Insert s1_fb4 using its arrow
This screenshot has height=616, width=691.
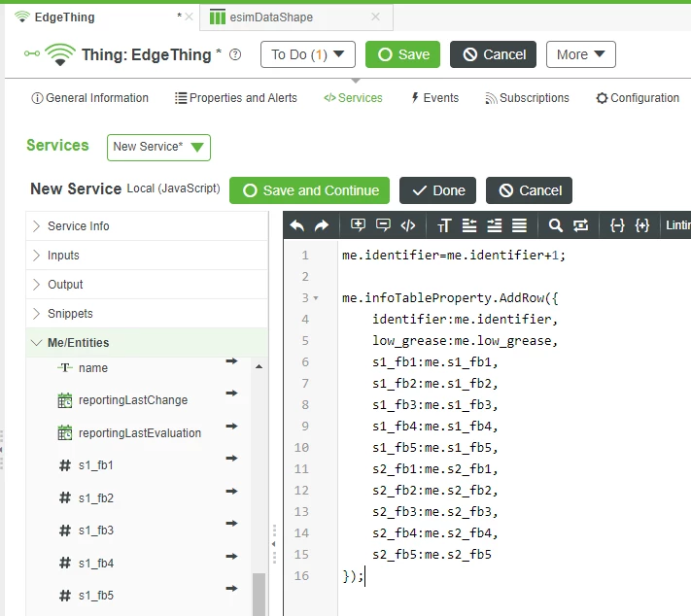(231, 557)
